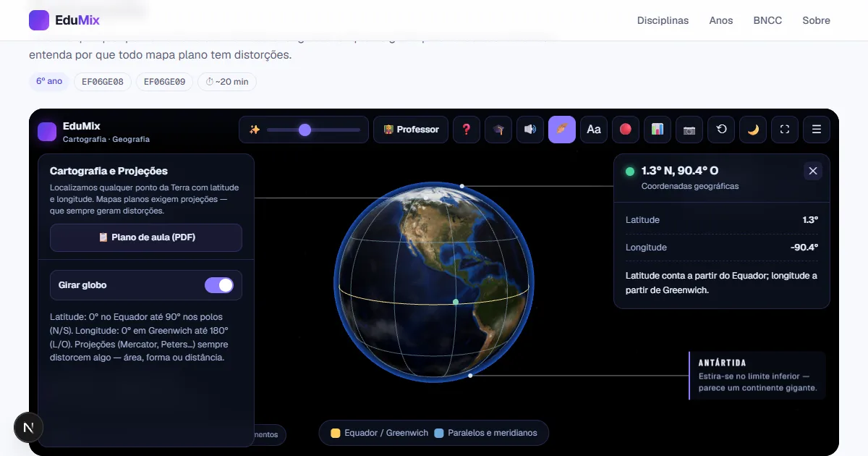Screen dimensions: 868x456
Task: Click the purple square logo in simulation panel
Action: [47, 131]
